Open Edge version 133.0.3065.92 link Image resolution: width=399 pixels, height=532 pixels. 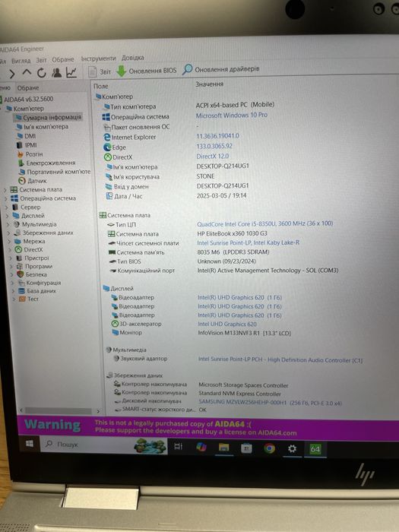[214, 146]
